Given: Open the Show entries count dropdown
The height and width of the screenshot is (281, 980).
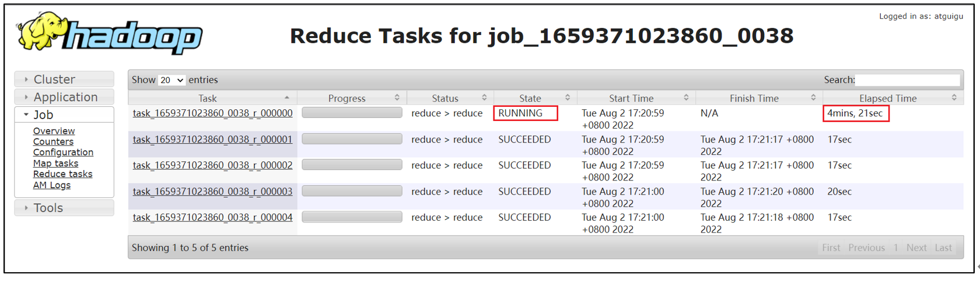Looking at the screenshot, I should tap(171, 80).
